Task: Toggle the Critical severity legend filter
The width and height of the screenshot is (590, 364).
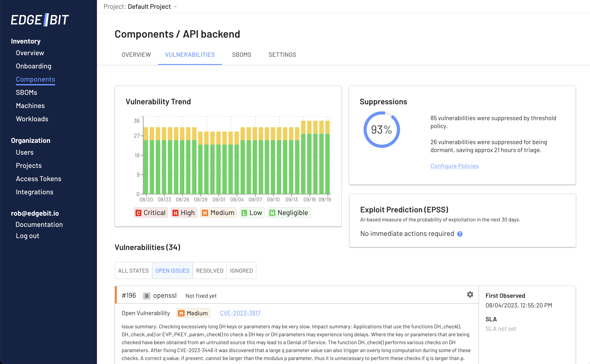Action: point(151,213)
